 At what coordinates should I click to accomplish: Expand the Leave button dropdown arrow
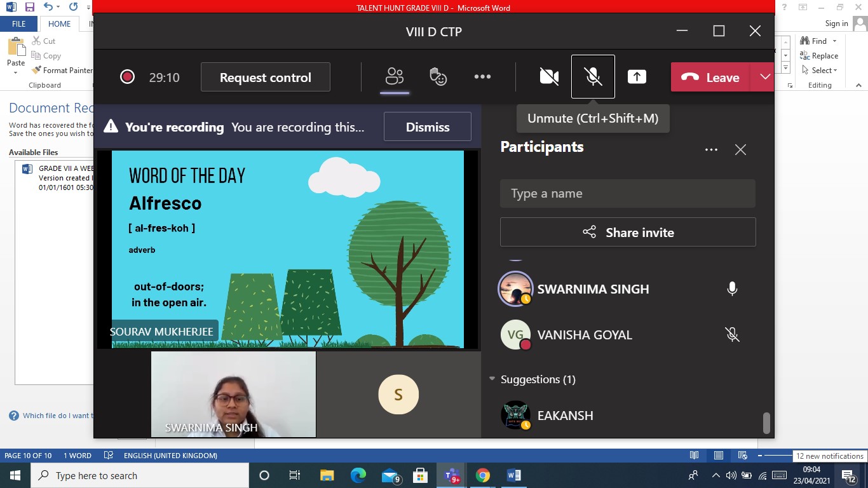point(765,77)
